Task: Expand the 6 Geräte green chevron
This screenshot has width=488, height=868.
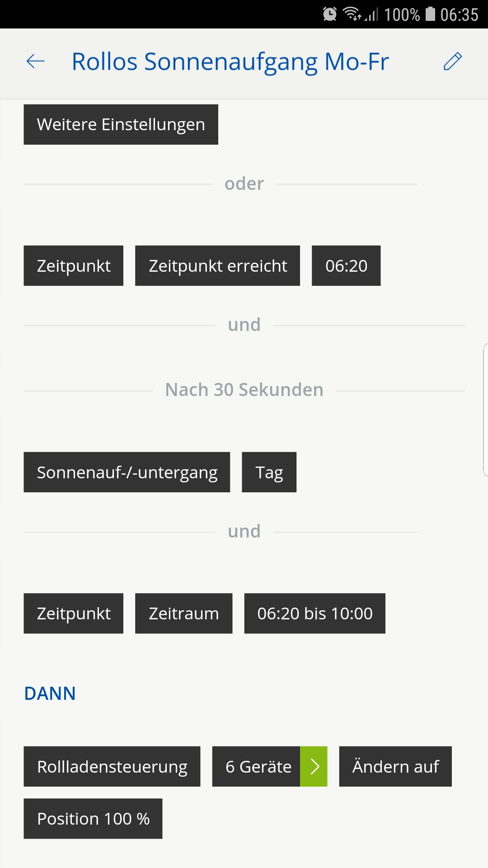Action: 314,766
